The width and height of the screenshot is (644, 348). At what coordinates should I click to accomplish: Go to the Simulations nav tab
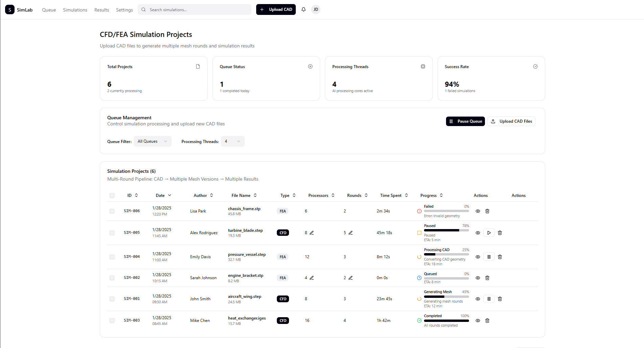[75, 10]
